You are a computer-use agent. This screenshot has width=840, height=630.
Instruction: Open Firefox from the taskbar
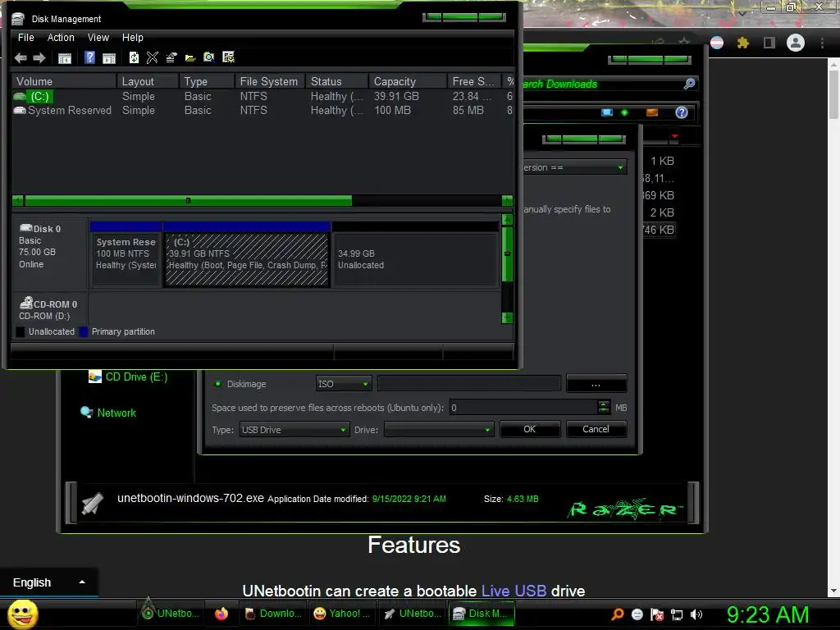pos(221,614)
